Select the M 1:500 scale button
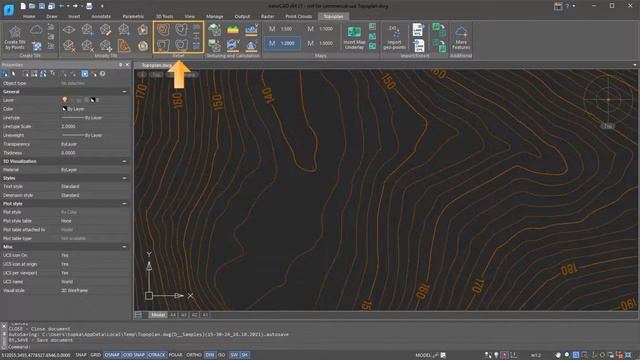This screenshot has width=640, height=360. pos(282,29)
